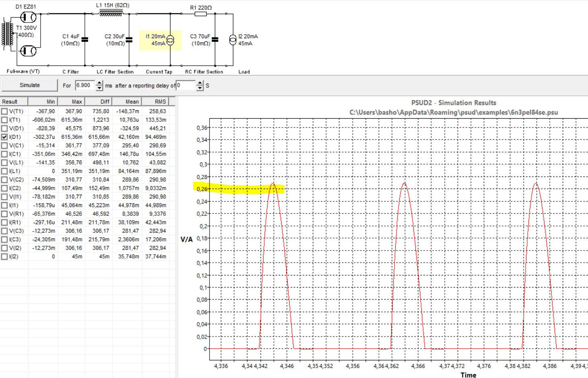Click the 0,26 y-axis tick label

click(x=202, y=189)
